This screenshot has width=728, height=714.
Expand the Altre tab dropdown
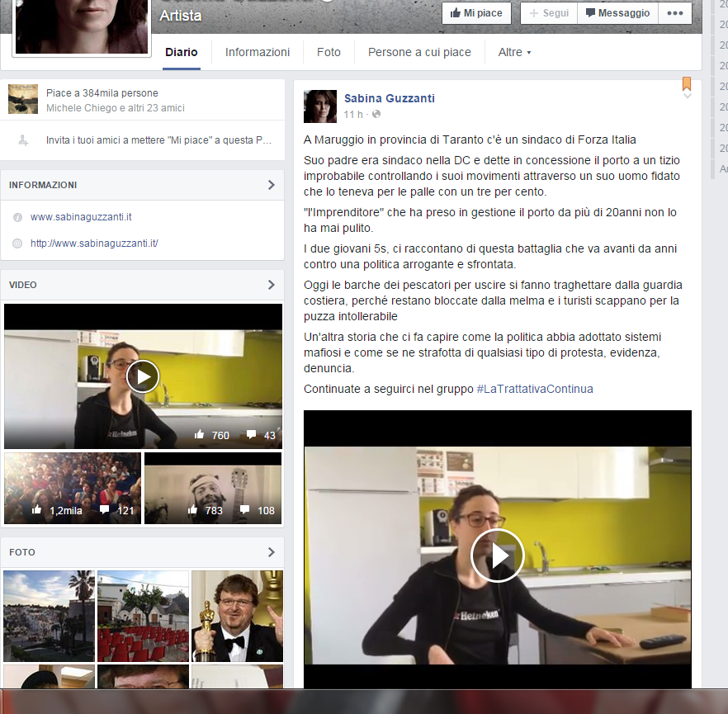[514, 52]
